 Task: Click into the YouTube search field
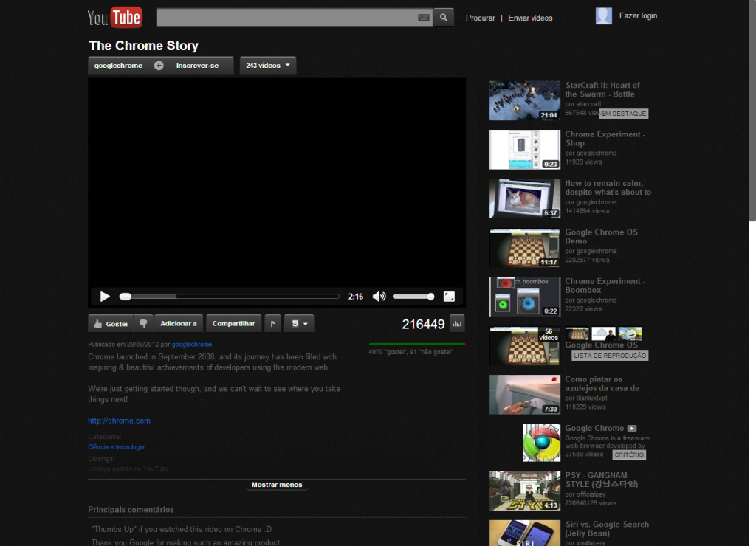click(294, 18)
